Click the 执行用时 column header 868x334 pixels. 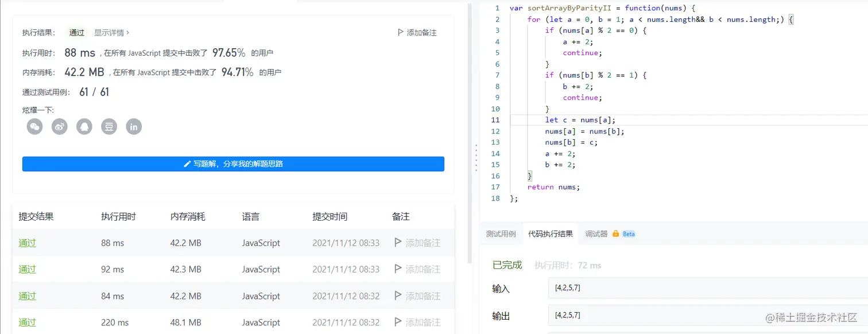pyautogui.click(x=119, y=217)
